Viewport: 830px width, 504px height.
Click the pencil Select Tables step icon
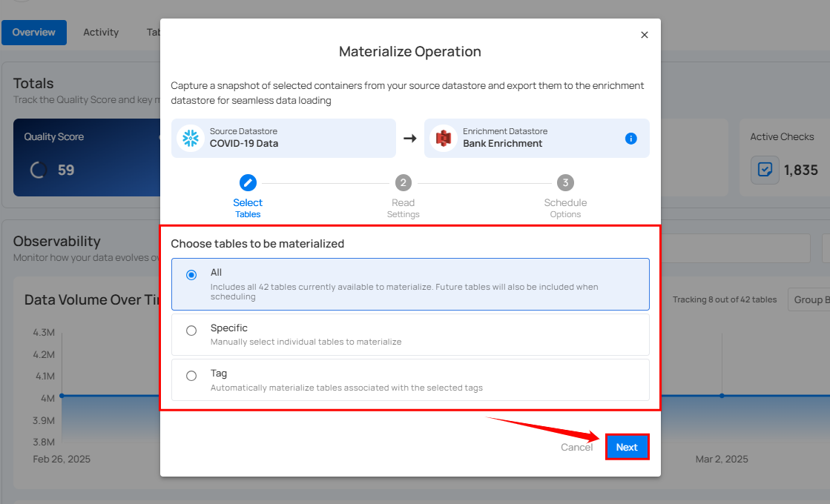pos(248,183)
